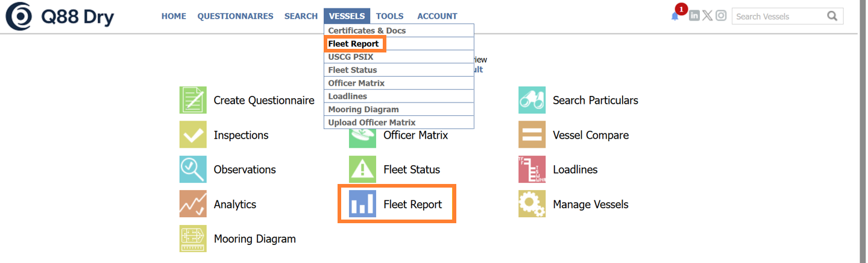Screen dimensions: 868x263
Task: Visit the LinkedIn page icon
Action: tap(694, 16)
